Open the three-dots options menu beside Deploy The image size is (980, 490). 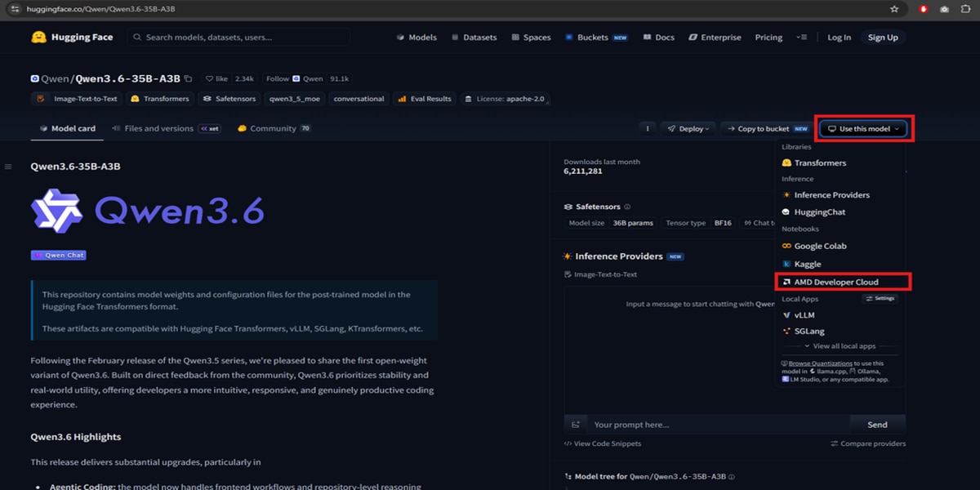[647, 128]
